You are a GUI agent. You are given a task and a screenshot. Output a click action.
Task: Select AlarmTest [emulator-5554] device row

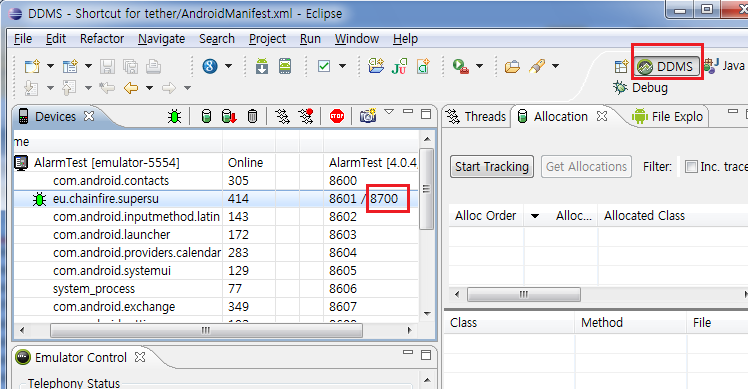coord(216,163)
